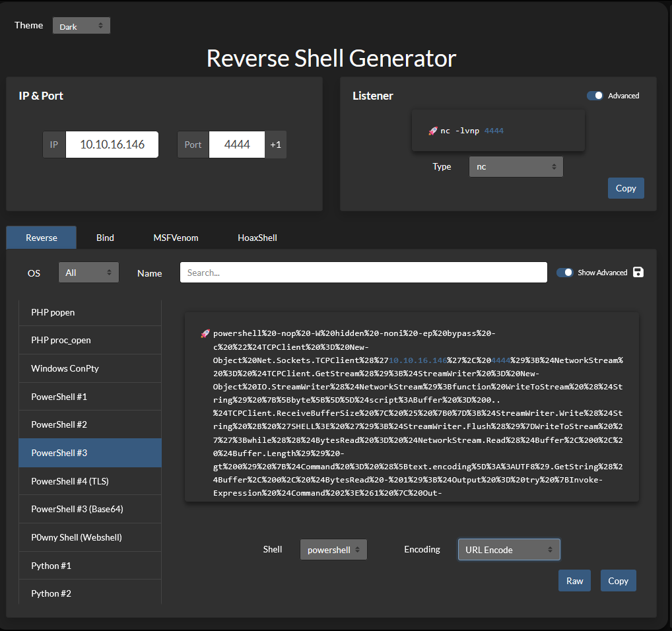Switch to the MSFVenom tab

(176, 238)
